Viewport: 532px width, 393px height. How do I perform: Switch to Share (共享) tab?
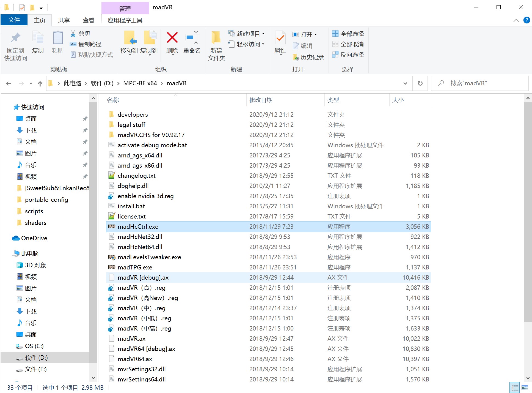tap(64, 20)
